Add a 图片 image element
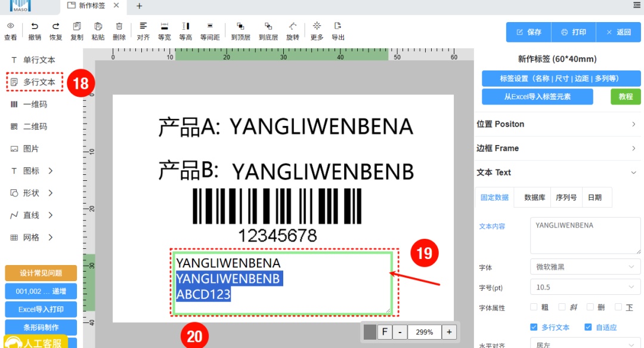 coord(24,149)
